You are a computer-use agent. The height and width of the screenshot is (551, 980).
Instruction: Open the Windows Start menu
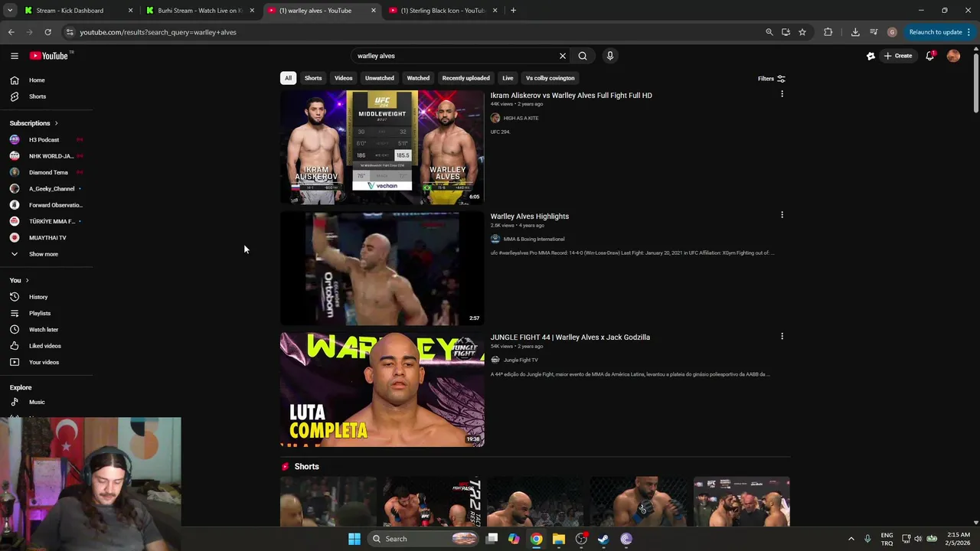354,539
